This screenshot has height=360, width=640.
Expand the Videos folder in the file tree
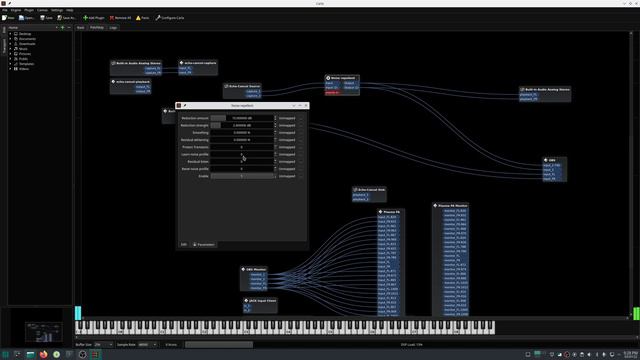click(11, 69)
